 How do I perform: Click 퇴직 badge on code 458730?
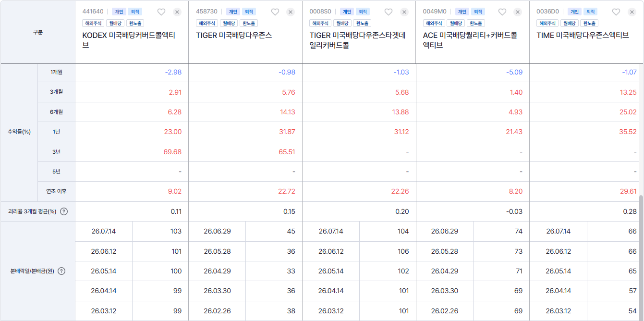(x=248, y=12)
